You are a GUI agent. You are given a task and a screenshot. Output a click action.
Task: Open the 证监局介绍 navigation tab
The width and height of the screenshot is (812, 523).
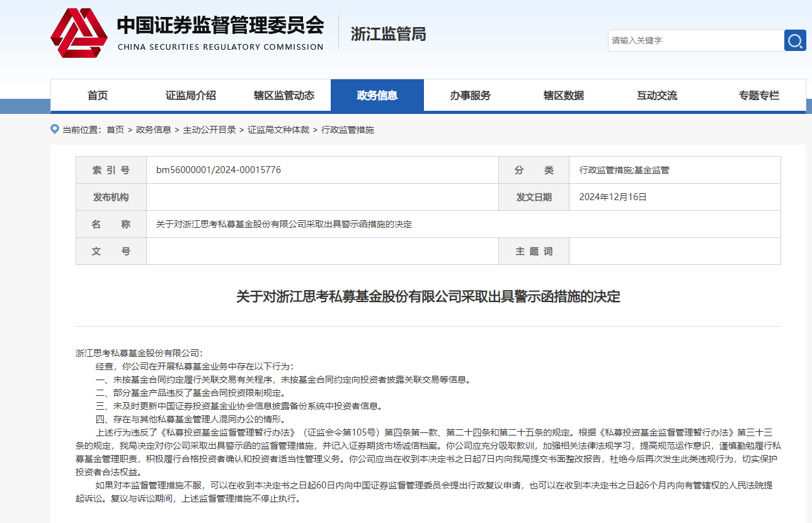tap(191, 96)
